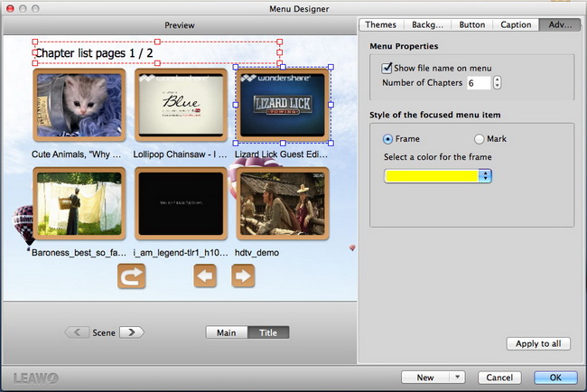Select the Lizard Lick thumbnail
Viewport: 587px width, 392px height.
click(283, 105)
